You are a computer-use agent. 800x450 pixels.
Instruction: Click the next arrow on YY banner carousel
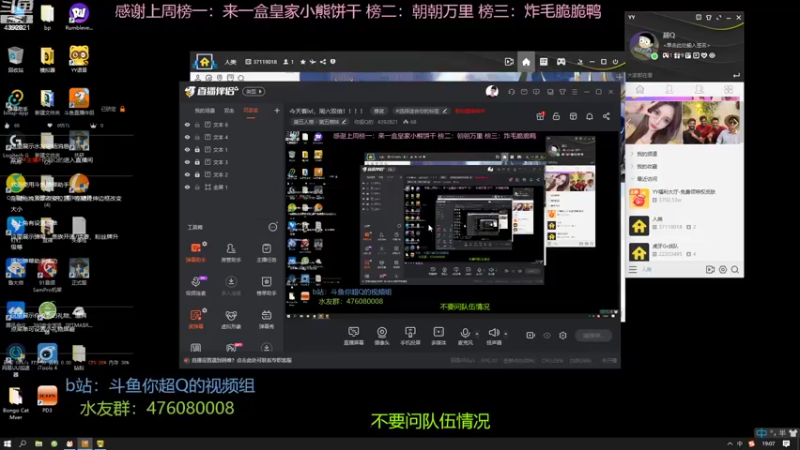[735, 122]
